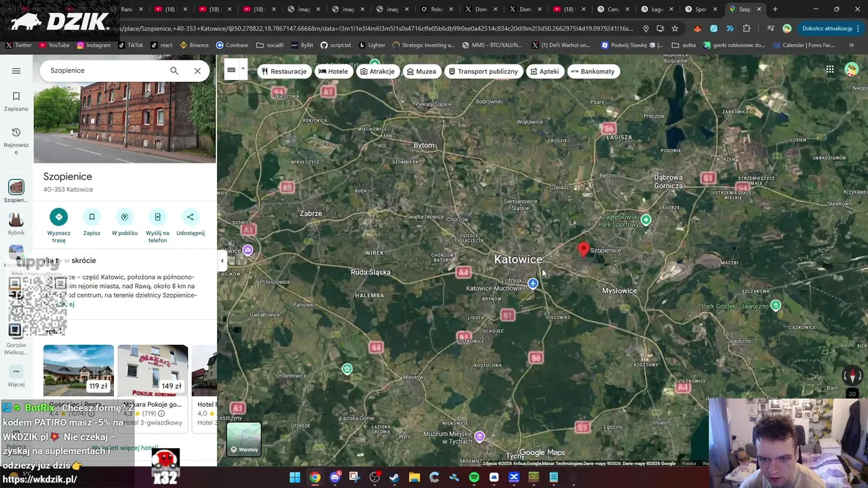Select the Apteki filter chip
Image resolution: width=868 pixels, height=488 pixels.
pyautogui.click(x=545, y=71)
